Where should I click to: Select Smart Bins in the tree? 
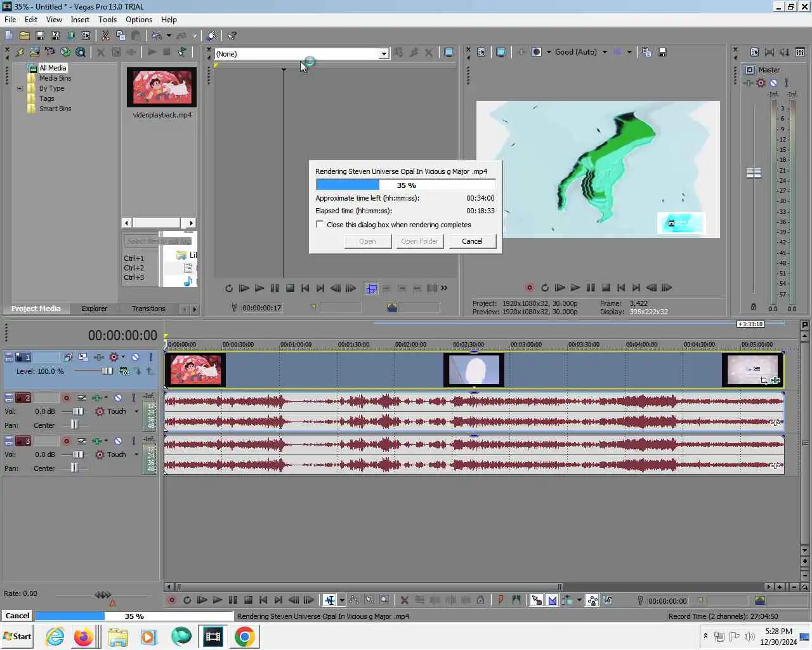tap(55, 109)
